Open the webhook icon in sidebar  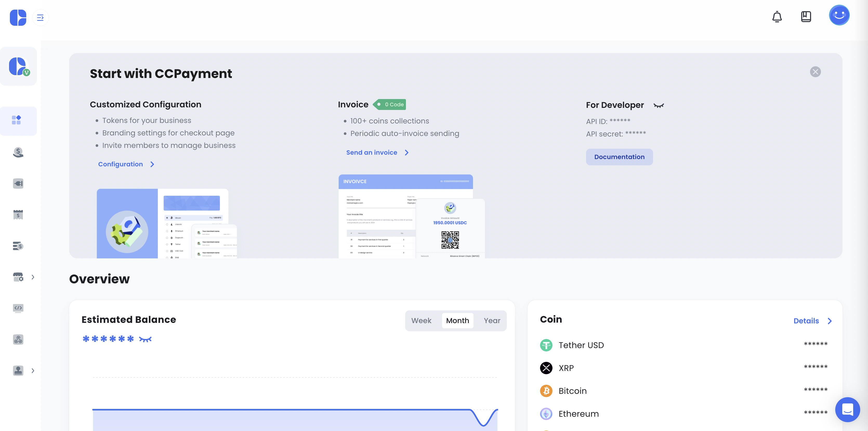pyautogui.click(x=18, y=339)
